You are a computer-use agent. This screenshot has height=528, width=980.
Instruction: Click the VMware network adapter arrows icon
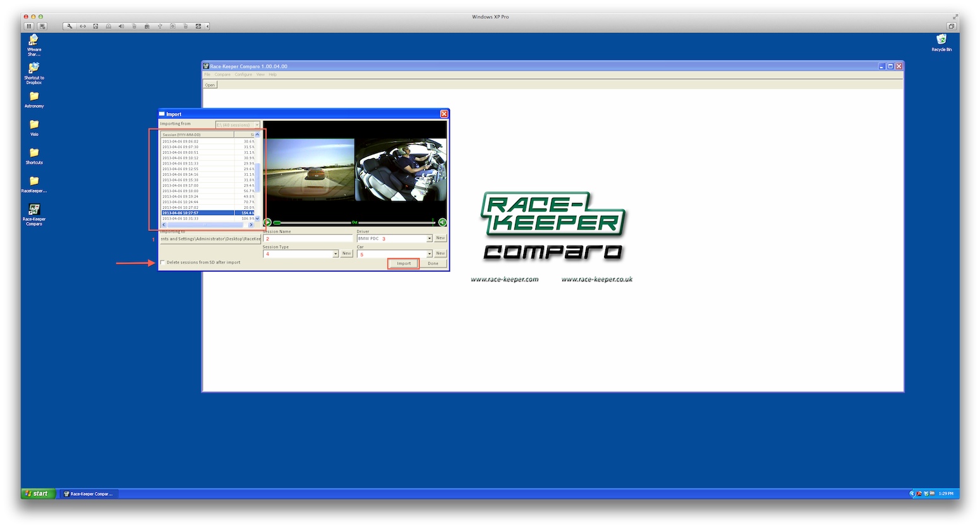pyautogui.click(x=83, y=26)
